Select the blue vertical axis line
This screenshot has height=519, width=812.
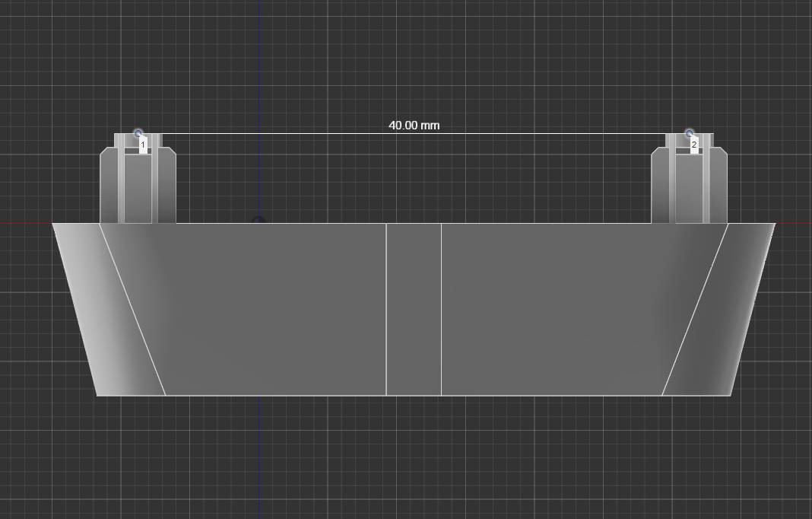[259, 61]
